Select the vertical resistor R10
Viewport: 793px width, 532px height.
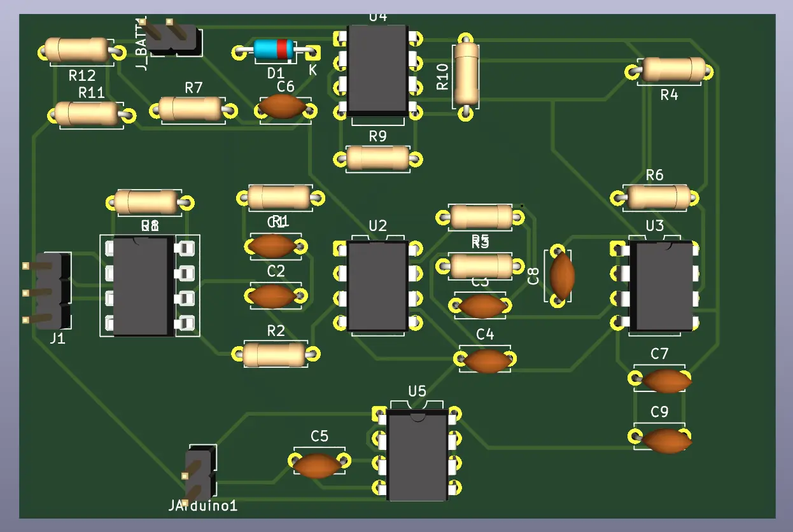click(466, 74)
